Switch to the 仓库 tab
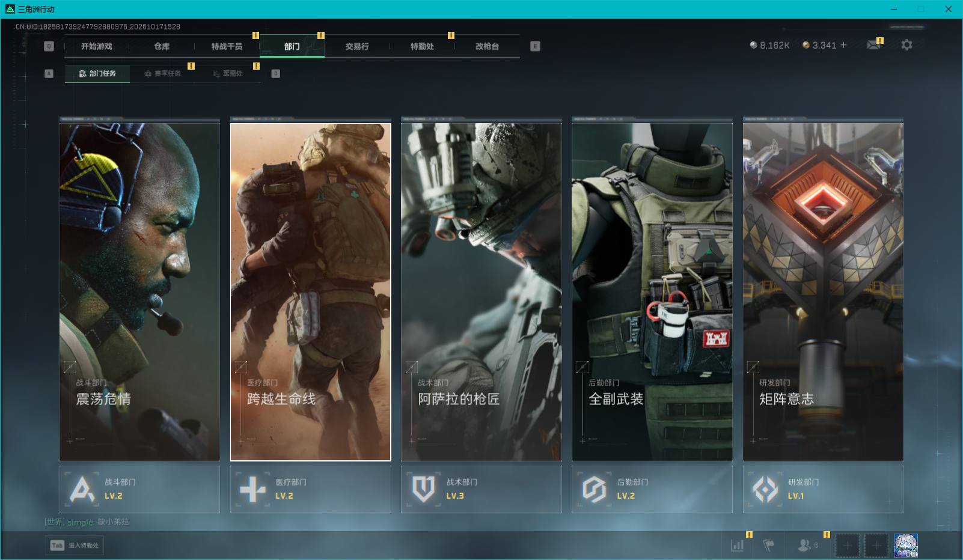963x560 pixels. [x=162, y=46]
